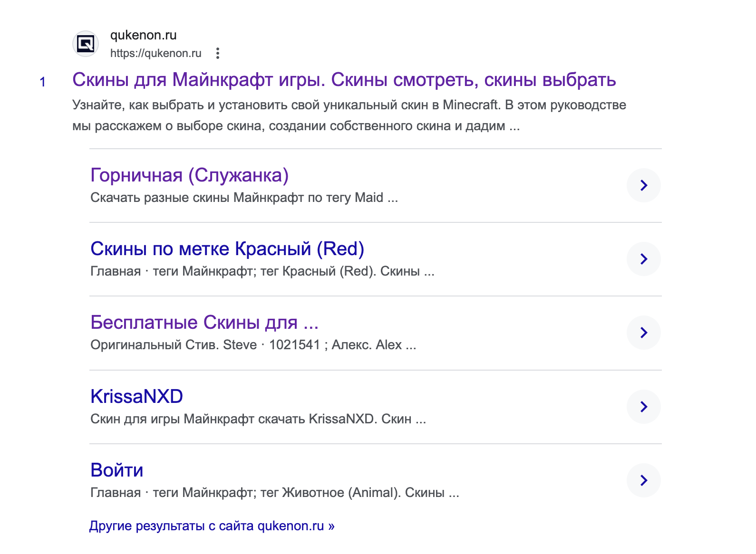The width and height of the screenshot is (756, 554).
Task: Click the description 'Узнайте, как выбрать и установить'
Action: [349, 115]
